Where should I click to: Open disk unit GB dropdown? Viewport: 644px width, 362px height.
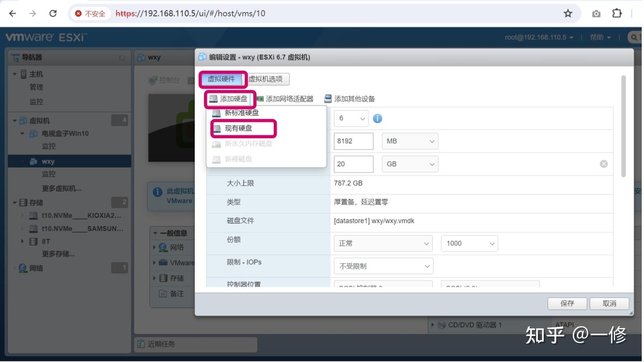point(410,164)
